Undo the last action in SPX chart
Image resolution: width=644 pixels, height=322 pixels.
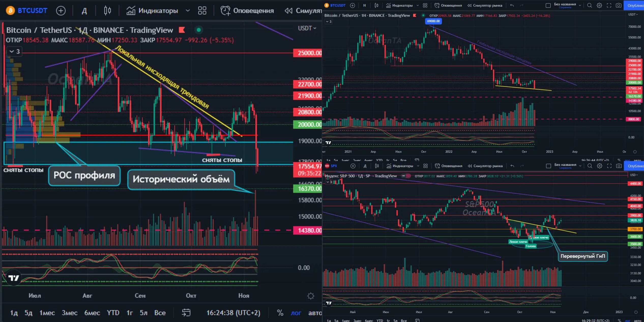click(512, 166)
